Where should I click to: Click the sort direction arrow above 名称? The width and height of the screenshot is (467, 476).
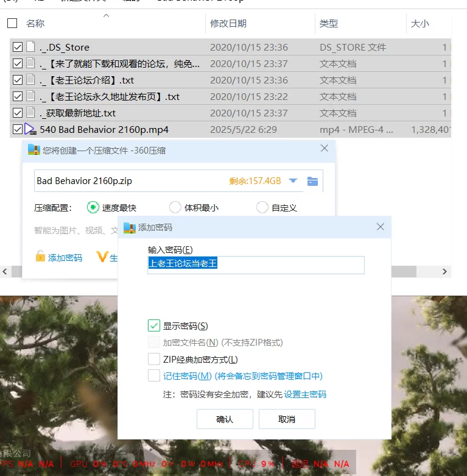106,15
